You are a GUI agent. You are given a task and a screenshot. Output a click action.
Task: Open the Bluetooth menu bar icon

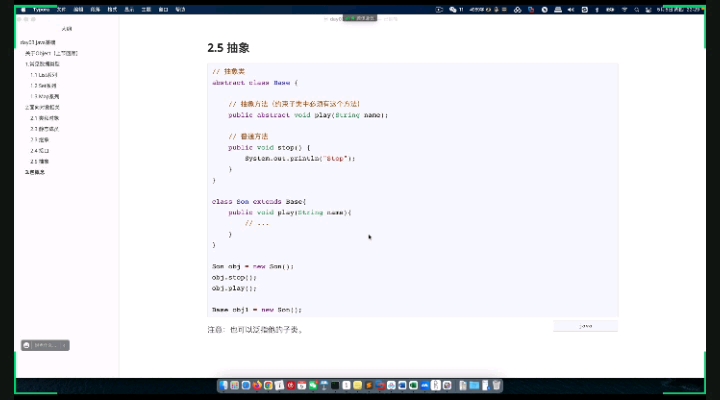[x=597, y=9]
